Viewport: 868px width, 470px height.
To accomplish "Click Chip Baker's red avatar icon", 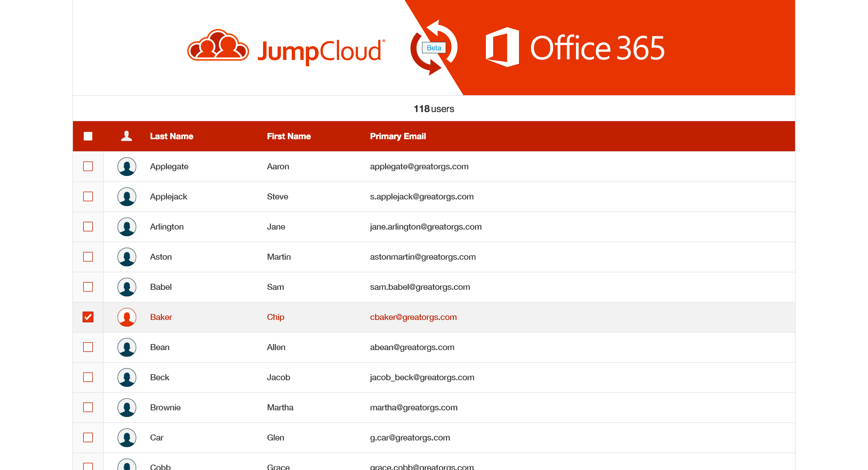I will tap(127, 317).
